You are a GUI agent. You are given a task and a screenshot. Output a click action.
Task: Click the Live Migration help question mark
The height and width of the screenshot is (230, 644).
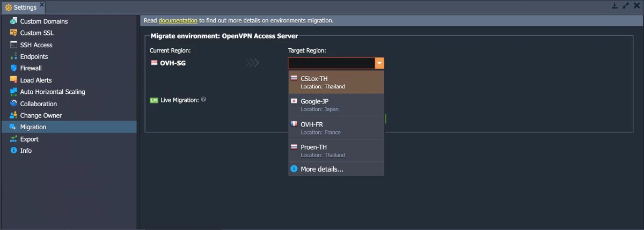[x=203, y=100]
